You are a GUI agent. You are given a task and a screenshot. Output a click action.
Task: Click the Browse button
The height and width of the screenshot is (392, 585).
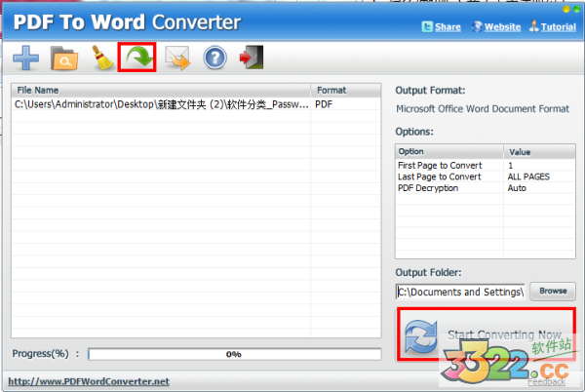pos(553,291)
